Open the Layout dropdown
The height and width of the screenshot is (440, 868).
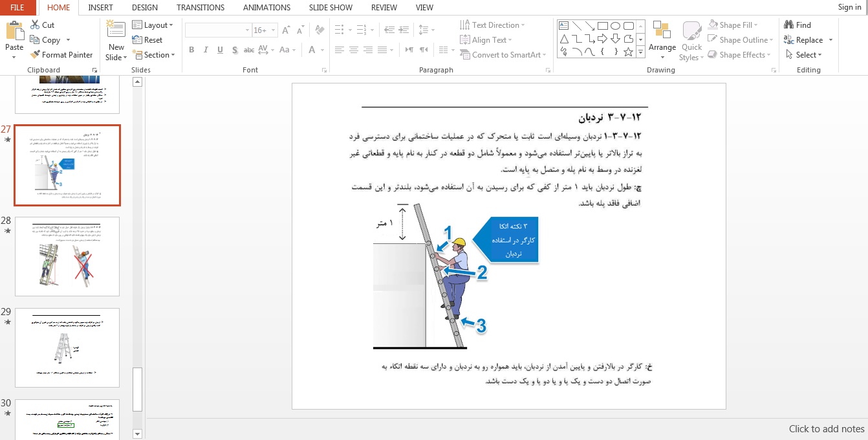(x=153, y=25)
